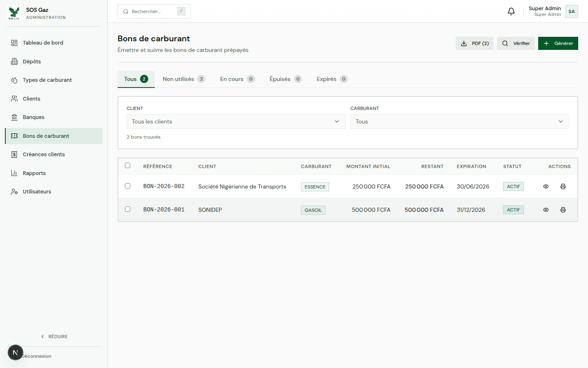
Task: Click client SONIDEP cell
Action: (210, 210)
